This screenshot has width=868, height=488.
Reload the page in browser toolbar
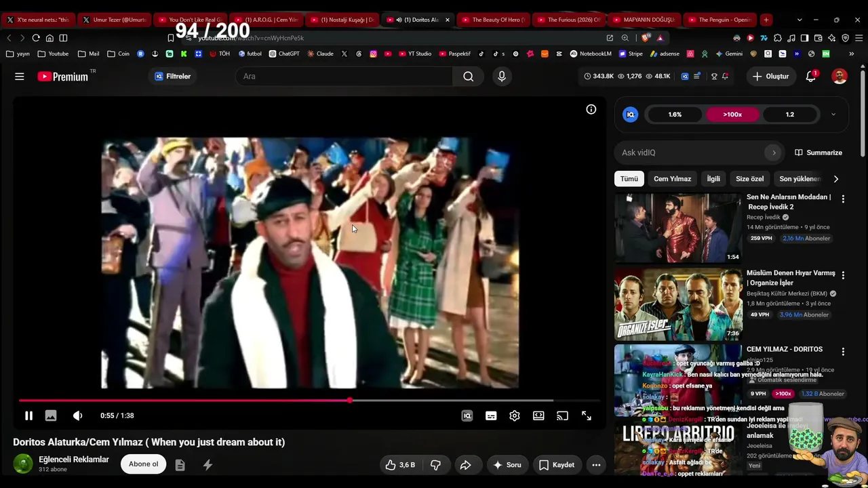pyautogui.click(x=36, y=38)
